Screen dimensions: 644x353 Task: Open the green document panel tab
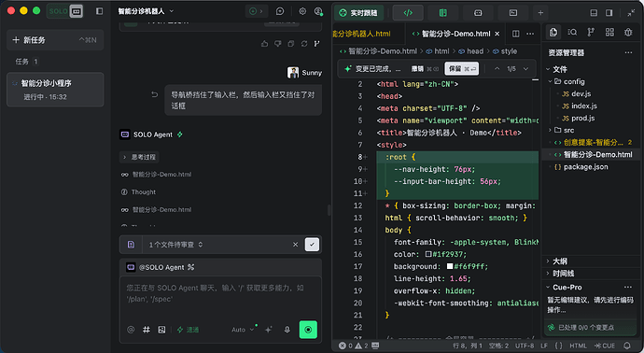[x=442, y=13]
